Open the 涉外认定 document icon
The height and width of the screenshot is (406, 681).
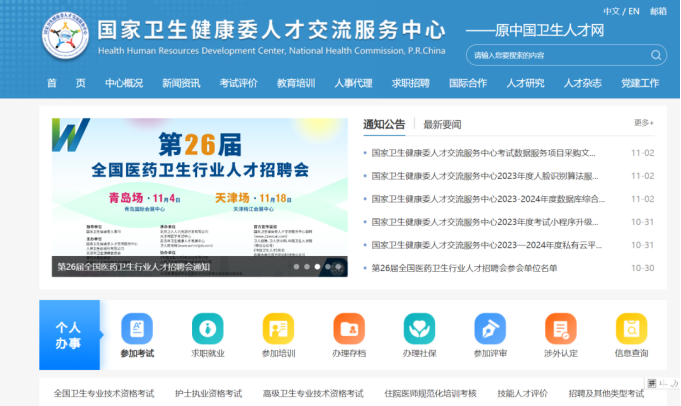561,329
